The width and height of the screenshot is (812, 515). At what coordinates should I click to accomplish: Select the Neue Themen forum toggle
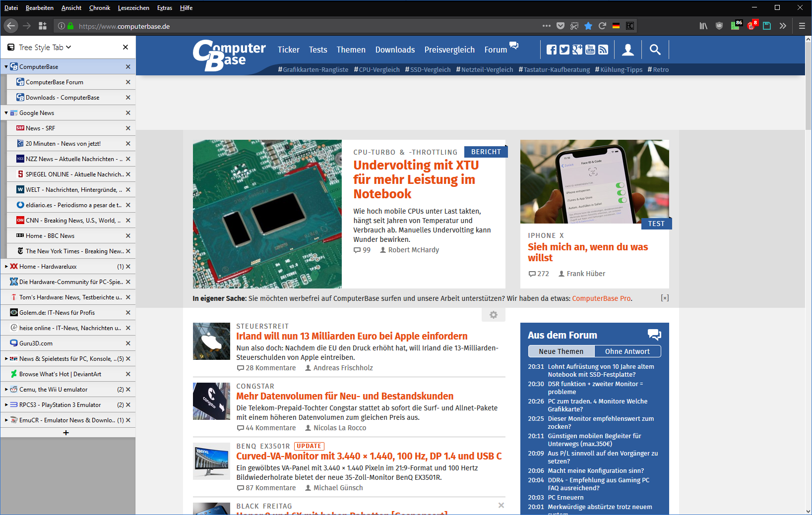click(561, 351)
